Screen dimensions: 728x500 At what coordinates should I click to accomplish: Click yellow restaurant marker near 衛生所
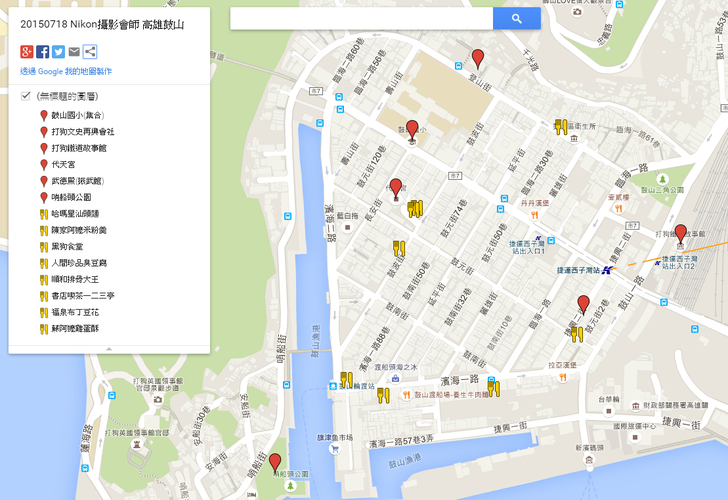tap(561, 127)
